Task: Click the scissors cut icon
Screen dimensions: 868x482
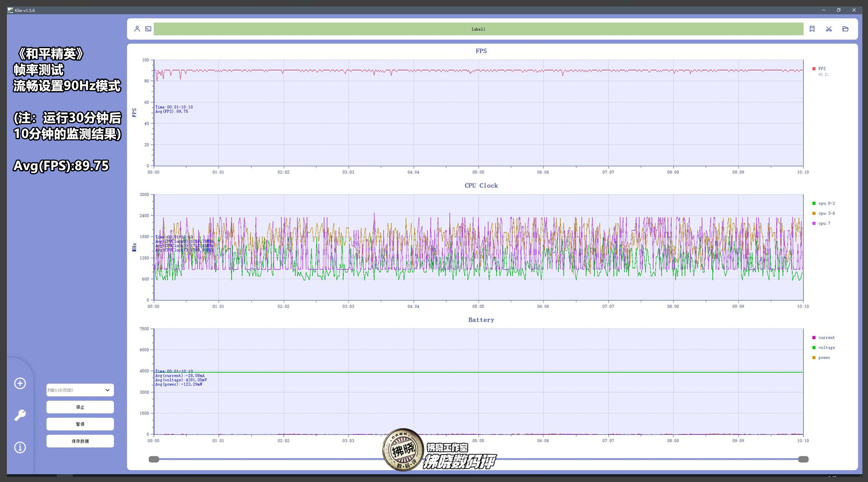Action: click(829, 29)
